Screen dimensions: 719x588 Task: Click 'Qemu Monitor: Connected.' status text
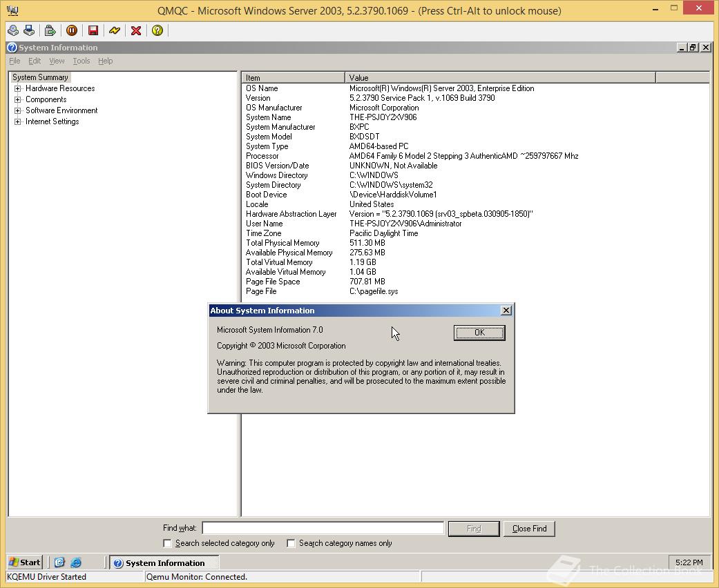[197, 576]
